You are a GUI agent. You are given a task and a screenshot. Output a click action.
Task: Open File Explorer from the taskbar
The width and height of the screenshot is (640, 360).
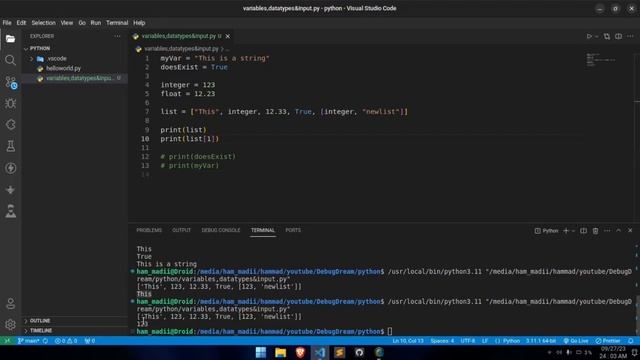click(280, 352)
